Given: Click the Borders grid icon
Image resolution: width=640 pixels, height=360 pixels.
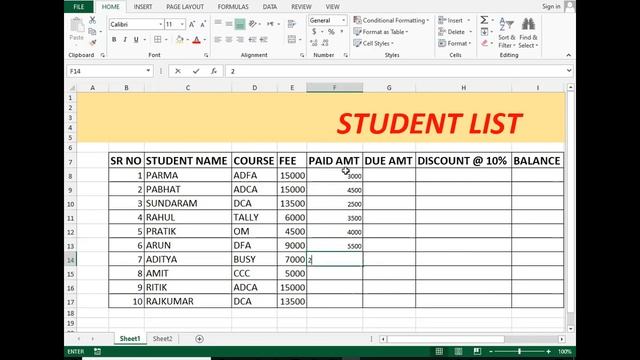Looking at the screenshot, I should point(158,40).
